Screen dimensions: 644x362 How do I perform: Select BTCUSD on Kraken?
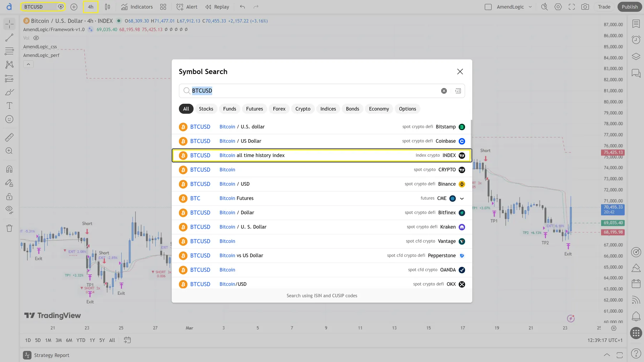point(322,227)
